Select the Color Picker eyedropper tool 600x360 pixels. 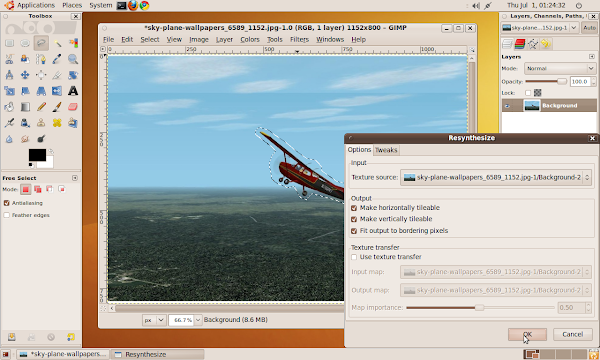coord(57,59)
